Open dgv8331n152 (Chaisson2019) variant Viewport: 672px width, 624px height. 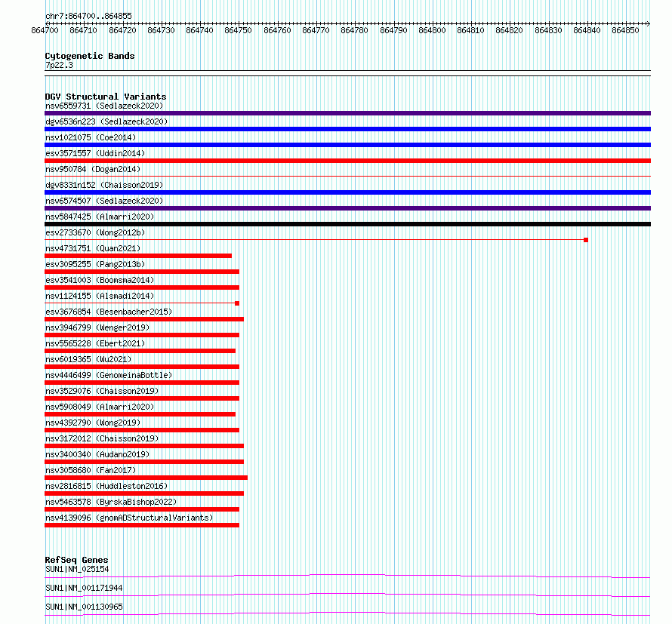pos(104,185)
